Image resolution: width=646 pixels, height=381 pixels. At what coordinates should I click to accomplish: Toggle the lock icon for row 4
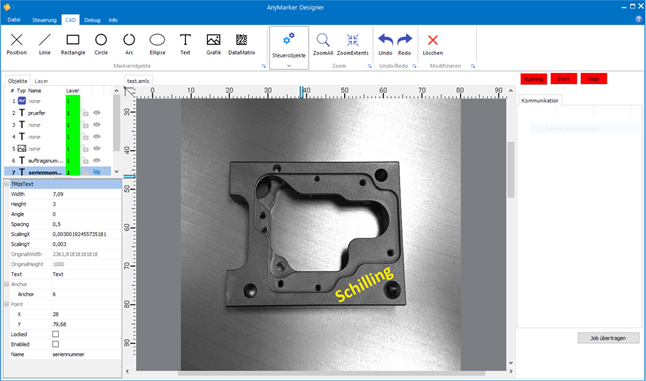(x=85, y=137)
